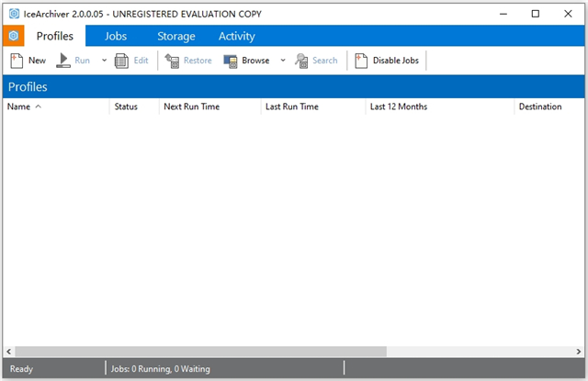The image size is (588, 381).
Task: Switch to the Jobs tab
Action: 116,36
